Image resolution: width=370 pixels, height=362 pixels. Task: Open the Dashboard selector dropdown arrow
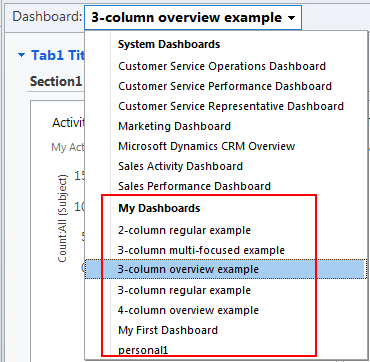291,18
